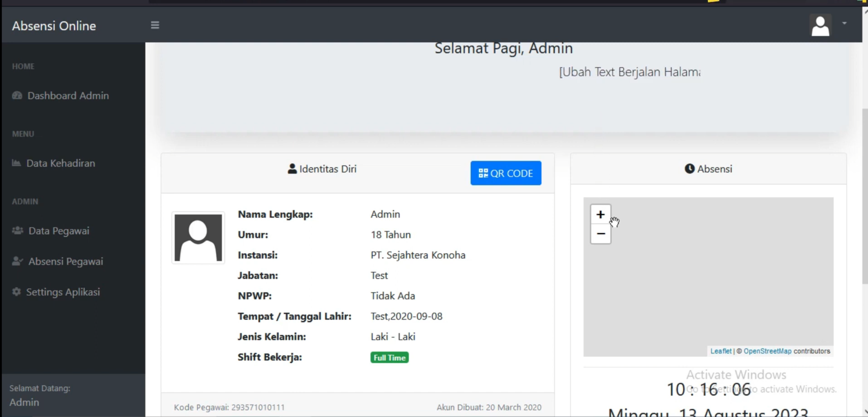868x417 pixels.
Task: Expand the user account dropdown arrow
Action: click(x=844, y=23)
